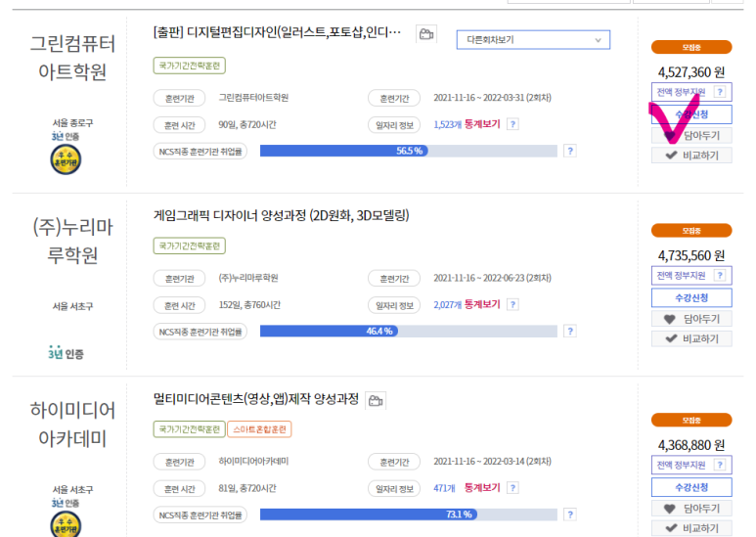Click 수강신청 for 게임그래픽 디자이너 course

[x=691, y=298]
